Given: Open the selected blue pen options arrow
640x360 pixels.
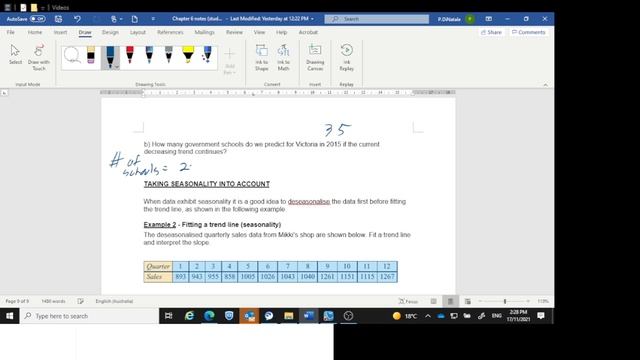Looking at the screenshot, I should point(116,67).
